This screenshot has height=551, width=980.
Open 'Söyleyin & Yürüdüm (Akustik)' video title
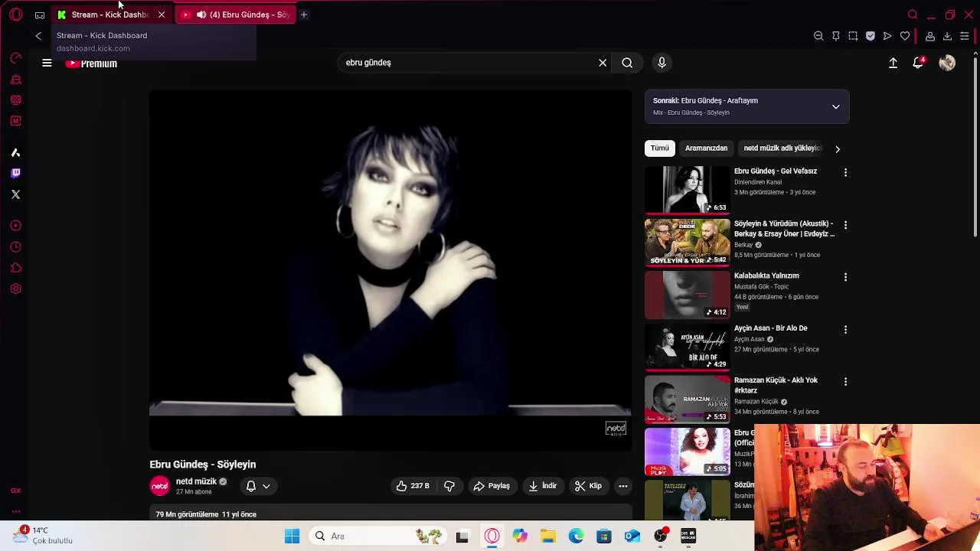[784, 229]
